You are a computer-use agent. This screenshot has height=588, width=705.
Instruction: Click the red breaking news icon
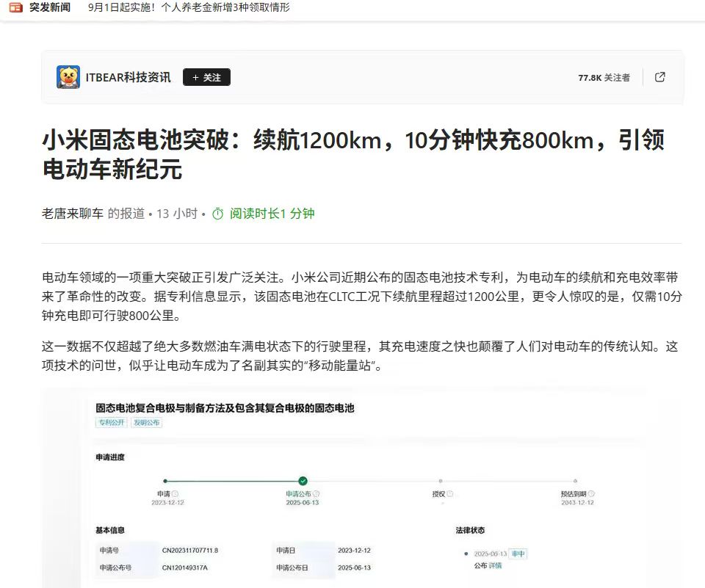15,8
